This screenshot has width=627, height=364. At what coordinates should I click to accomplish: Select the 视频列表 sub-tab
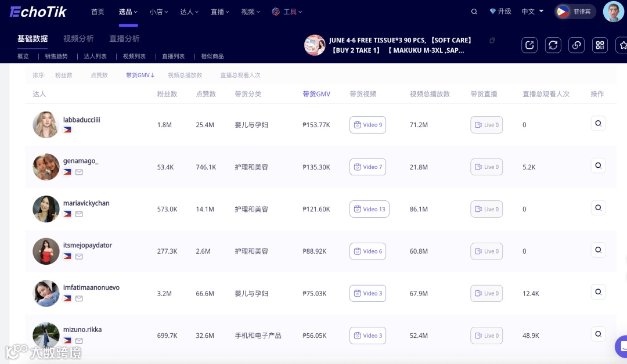[x=134, y=56]
